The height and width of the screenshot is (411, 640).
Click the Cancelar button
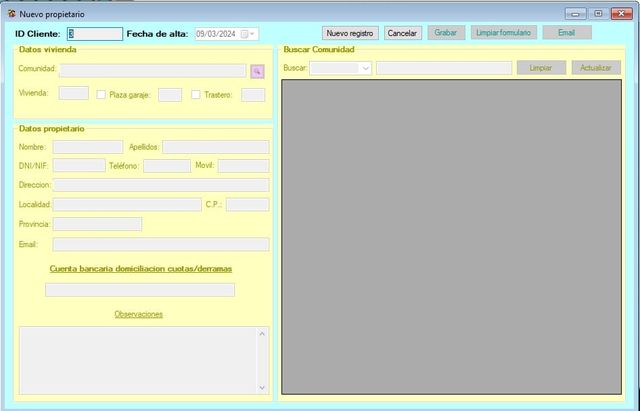[402, 33]
